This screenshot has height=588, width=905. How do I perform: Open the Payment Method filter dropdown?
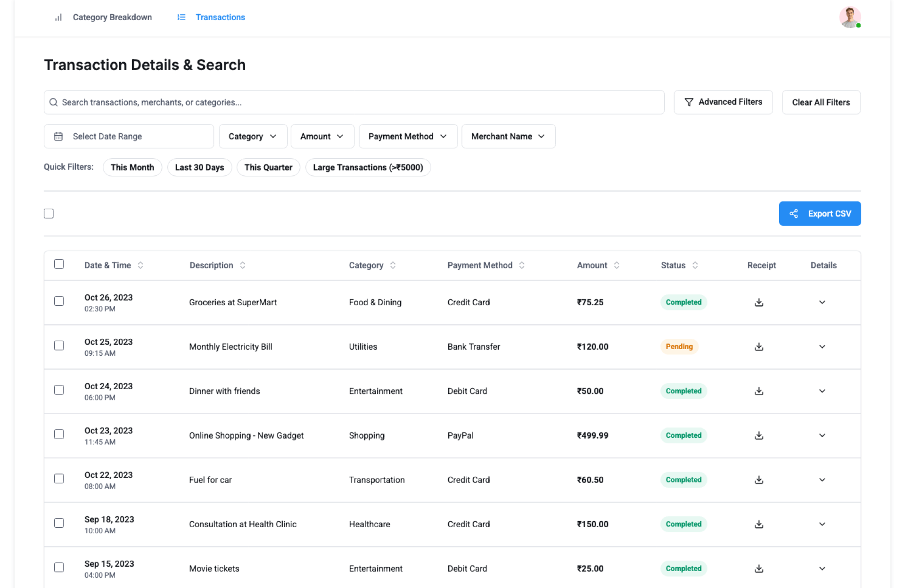(408, 136)
